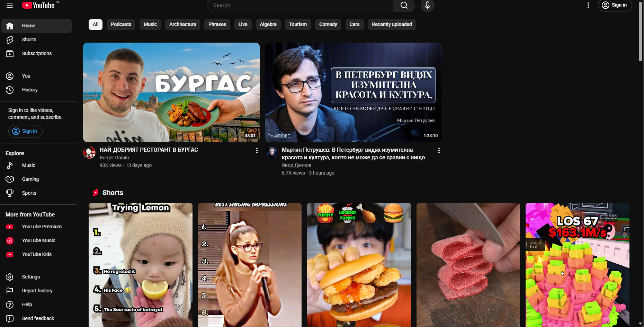
Task: Open options menu for Бургас restaurant video
Action: (257, 150)
